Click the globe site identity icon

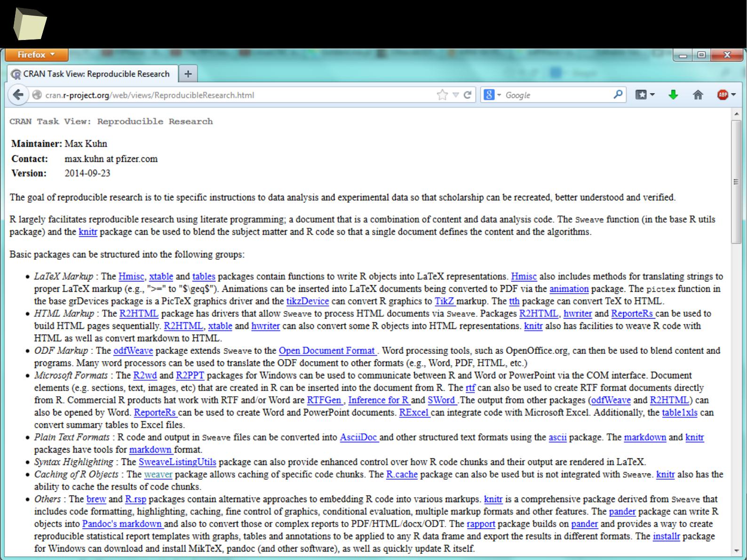pyautogui.click(x=37, y=95)
